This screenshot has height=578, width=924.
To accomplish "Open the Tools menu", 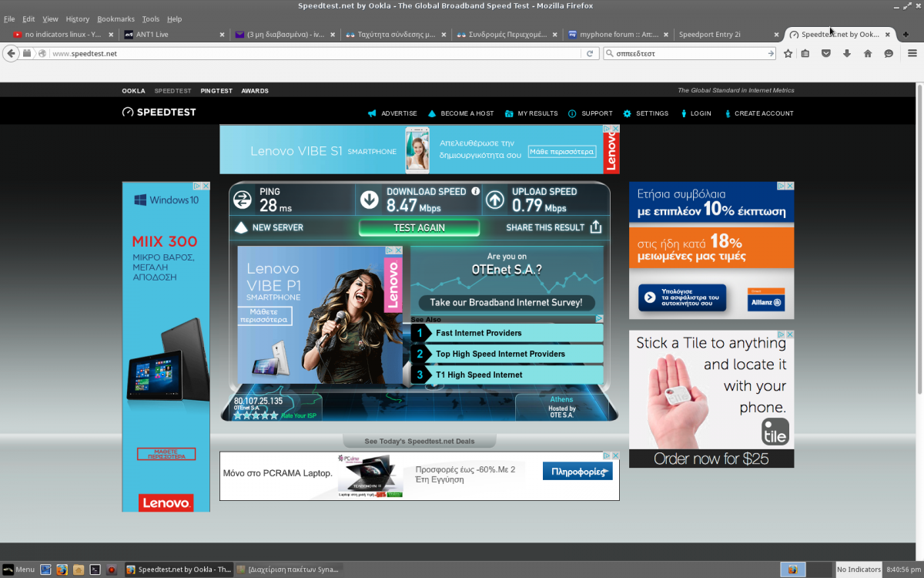I will [151, 18].
